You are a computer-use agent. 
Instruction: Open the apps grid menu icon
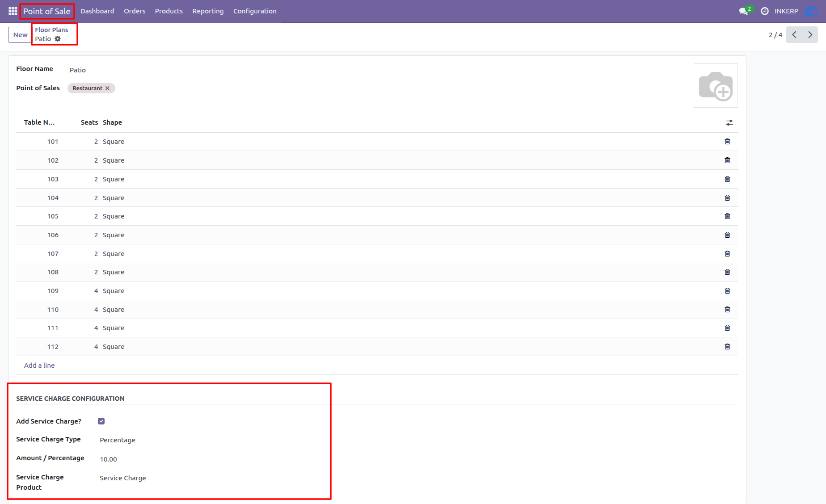point(13,11)
